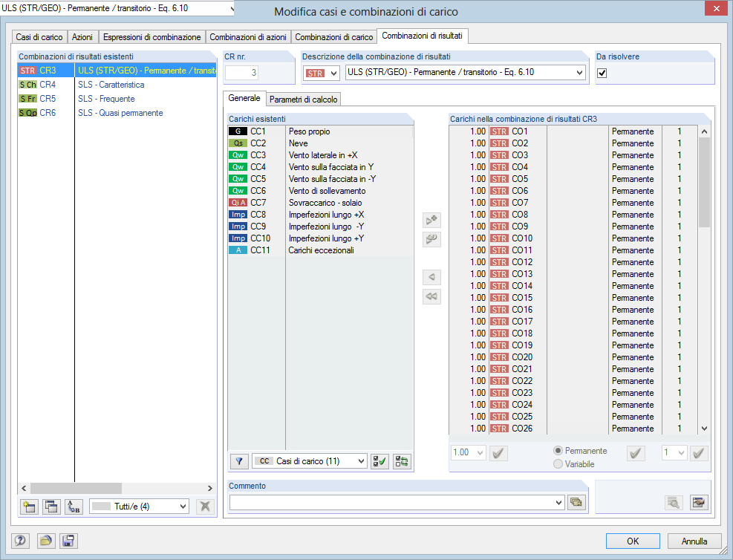Apply group number with the rightmost checkmark
The image size is (733, 560).
click(x=699, y=453)
